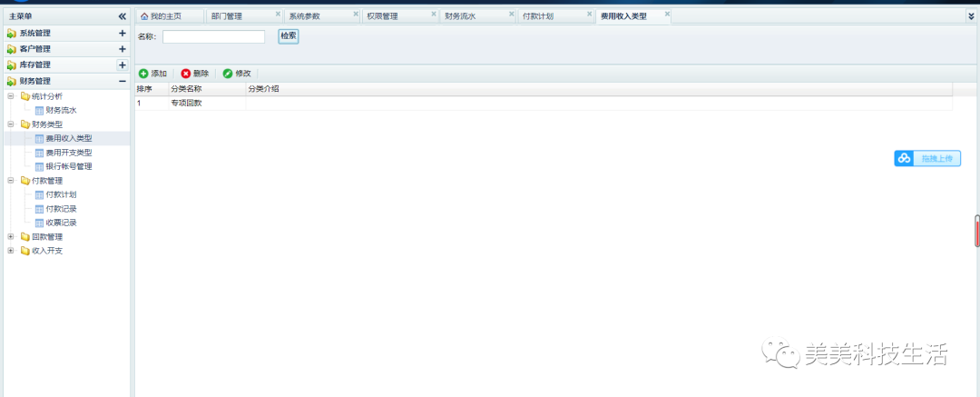Collapse the 财务管理 accordion section
The width and height of the screenshot is (980, 397).
[x=122, y=81]
